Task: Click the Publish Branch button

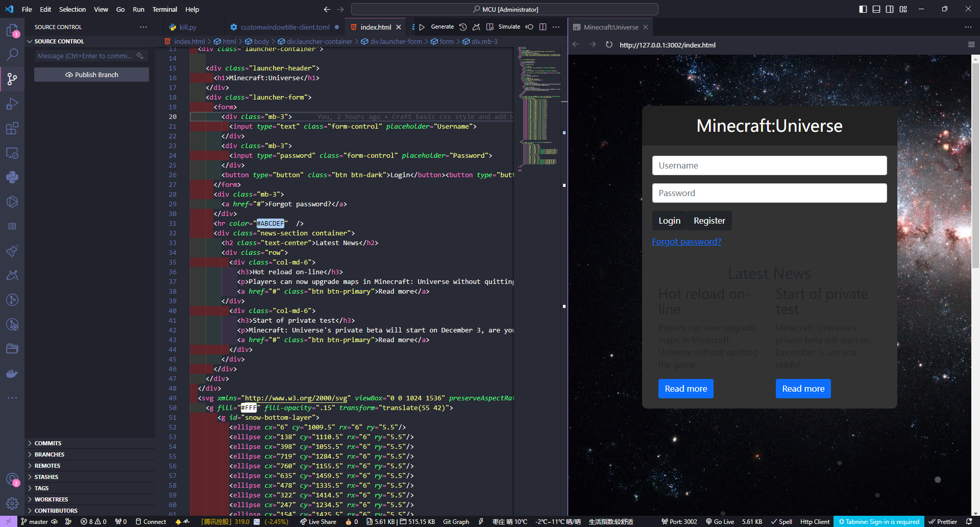Action: pyautogui.click(x=92, y=75)
